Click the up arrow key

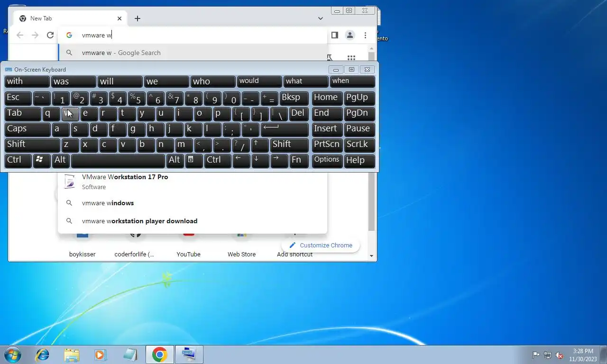(x=260, y=145)
